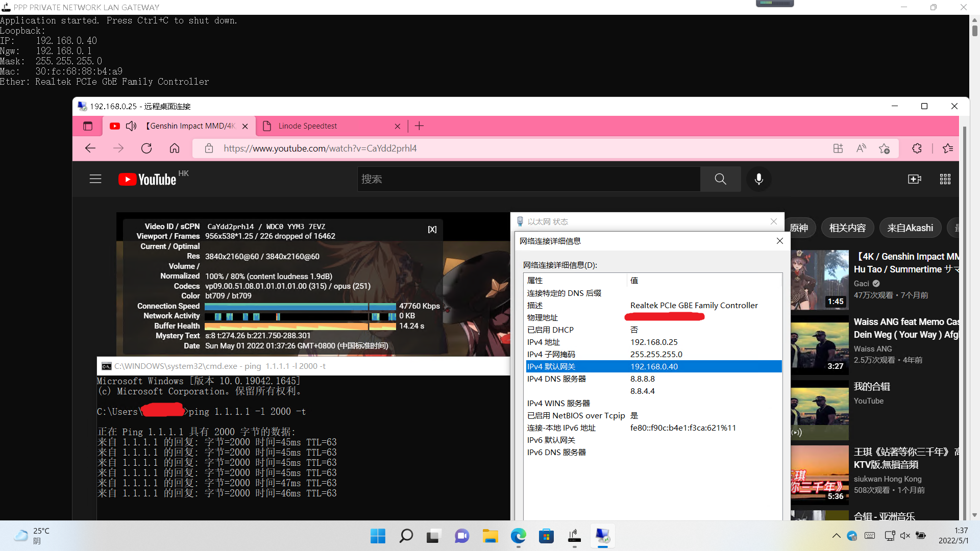Select the 来自Akashi filter chip
This screenshot has height=551, width=980.
click(910, 228)
